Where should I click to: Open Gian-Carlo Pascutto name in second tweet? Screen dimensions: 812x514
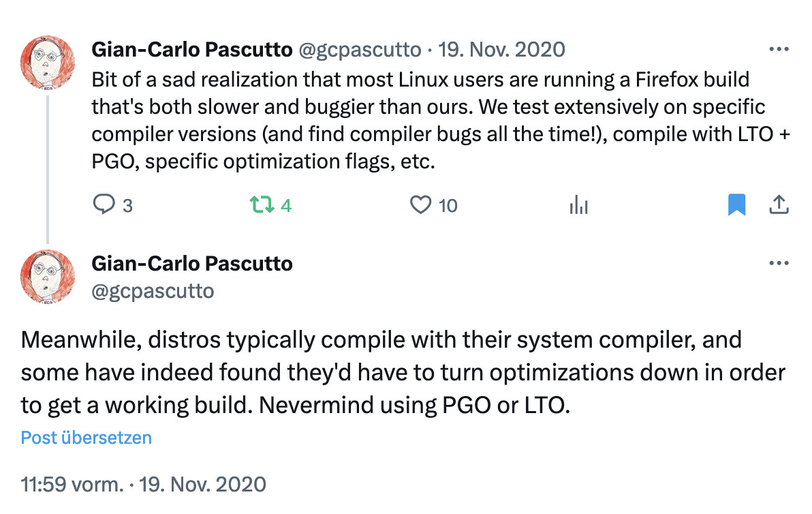[192, 264]
